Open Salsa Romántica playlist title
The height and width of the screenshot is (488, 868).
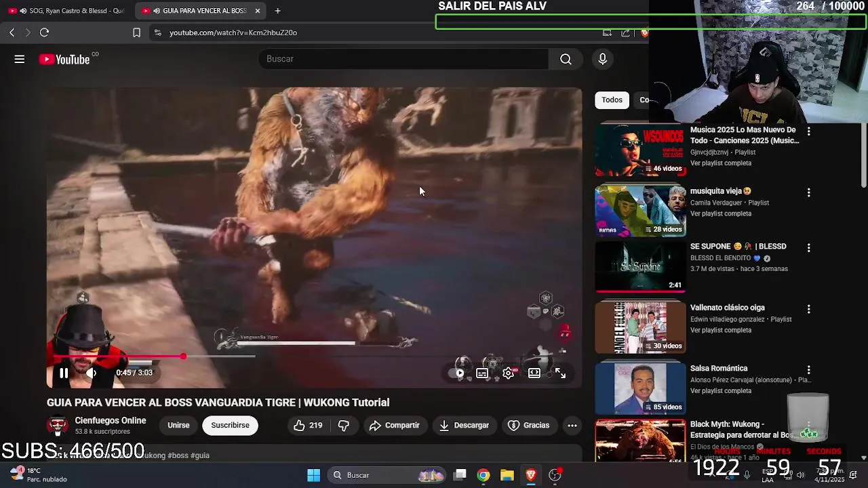pos(719,369)
